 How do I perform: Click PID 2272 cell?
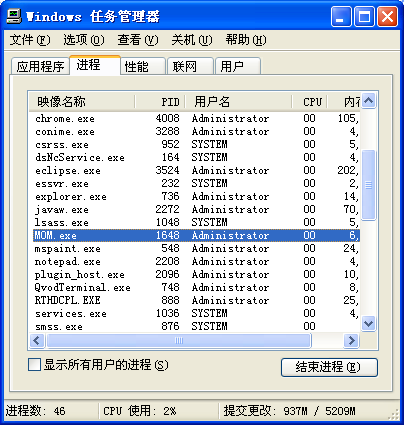pos(167,209)
